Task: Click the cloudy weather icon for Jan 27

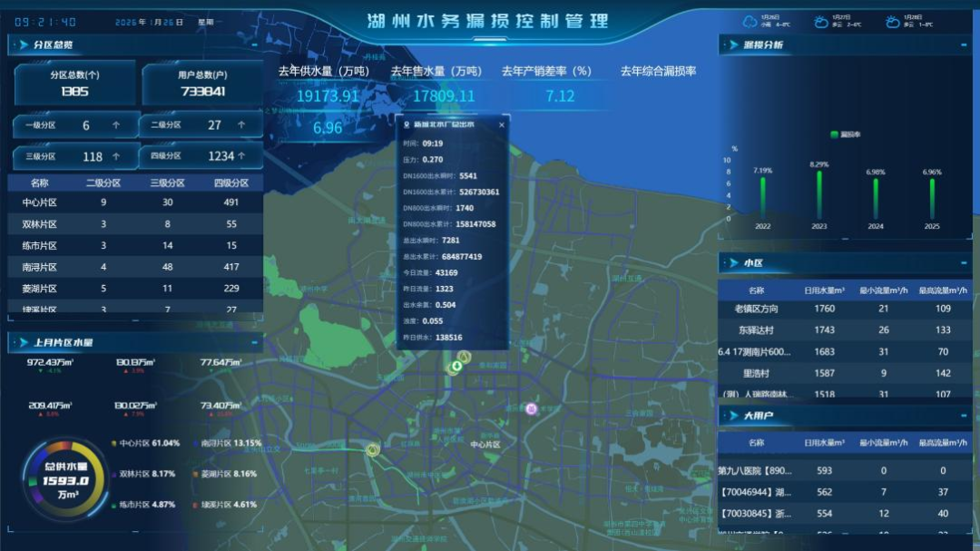Action: click(x=820, y=21)
